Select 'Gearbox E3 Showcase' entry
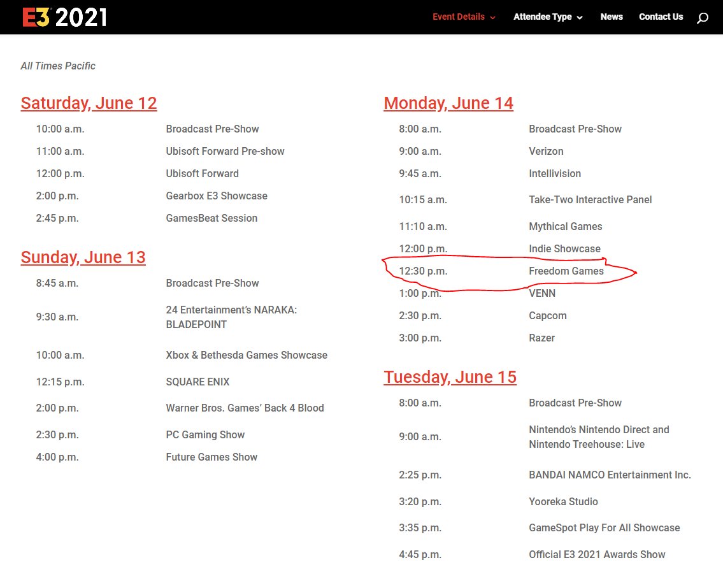Screen dimensions: 723x588 [x=217, y=196]
